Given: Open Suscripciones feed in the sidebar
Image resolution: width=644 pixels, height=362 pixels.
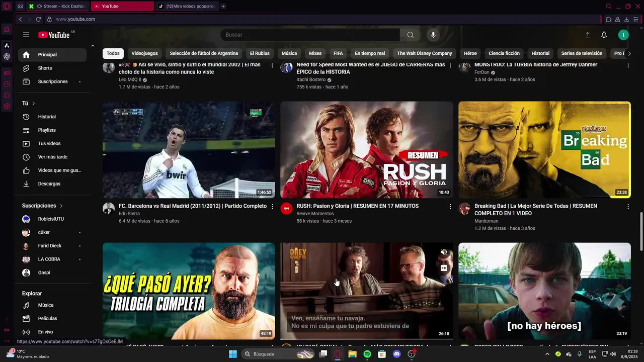Looking at the screenshot, I should [x=53, y=81].
